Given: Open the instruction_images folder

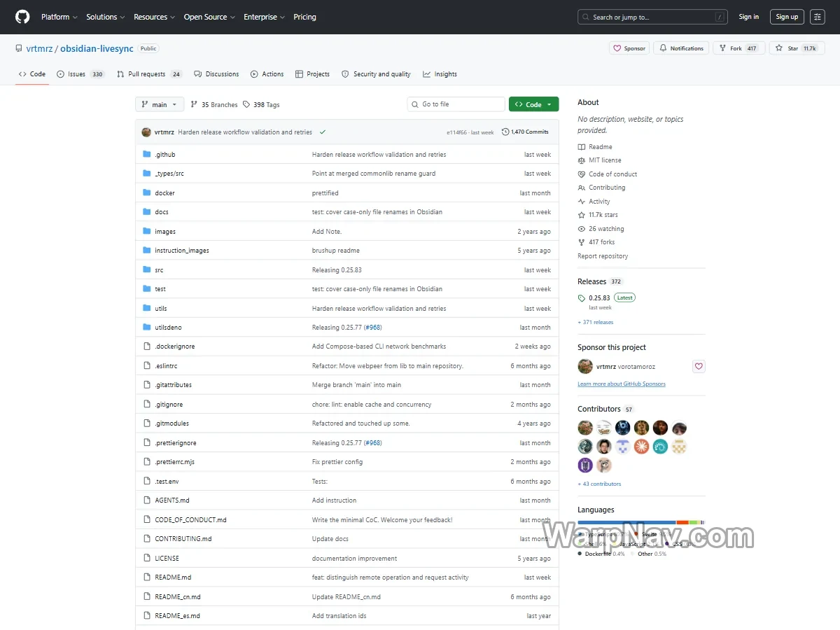Looking at the screenshot, I should coord(182,251).
